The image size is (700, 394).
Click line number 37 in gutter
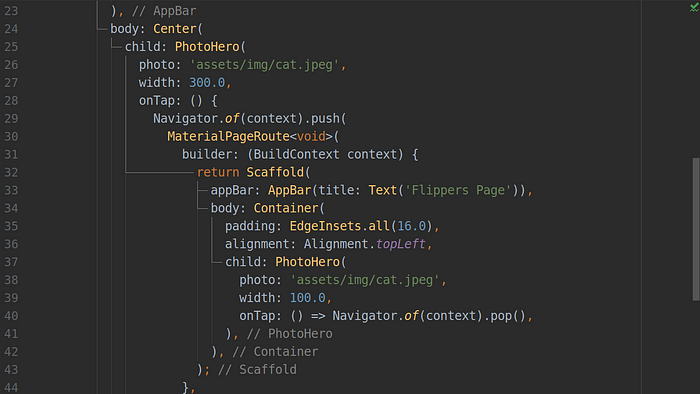coord(11,262)
